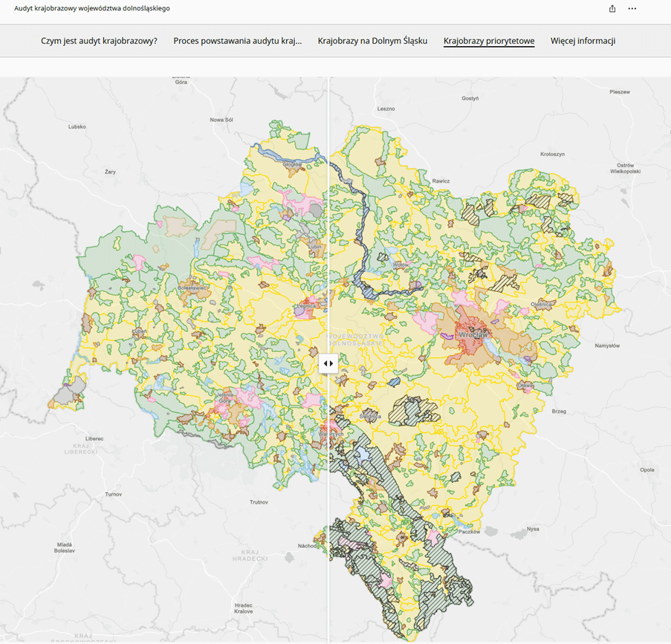Screen dimensions: 671x644
Task: Click the map swipe handle with arrows
Action: 328,364
